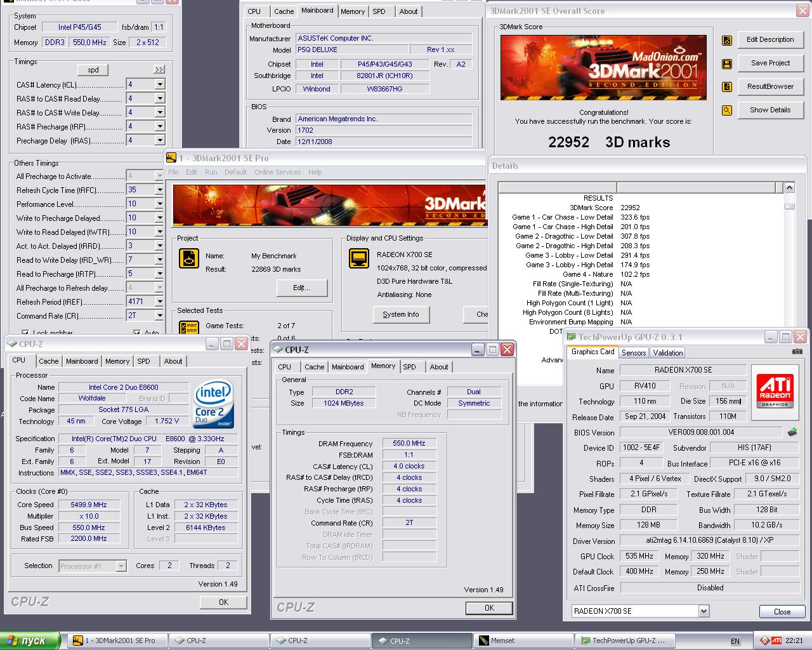Click the yellow Project icon in 3DMark2001

pyautogui.click(x=188, y=258)
